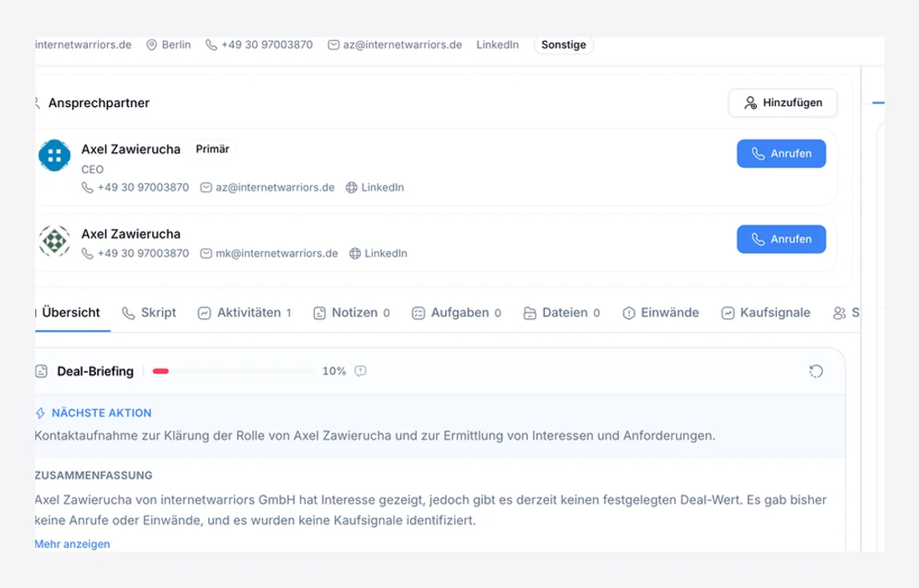
Task: Click the 10% progress value
Action: (x=334, y=372)
